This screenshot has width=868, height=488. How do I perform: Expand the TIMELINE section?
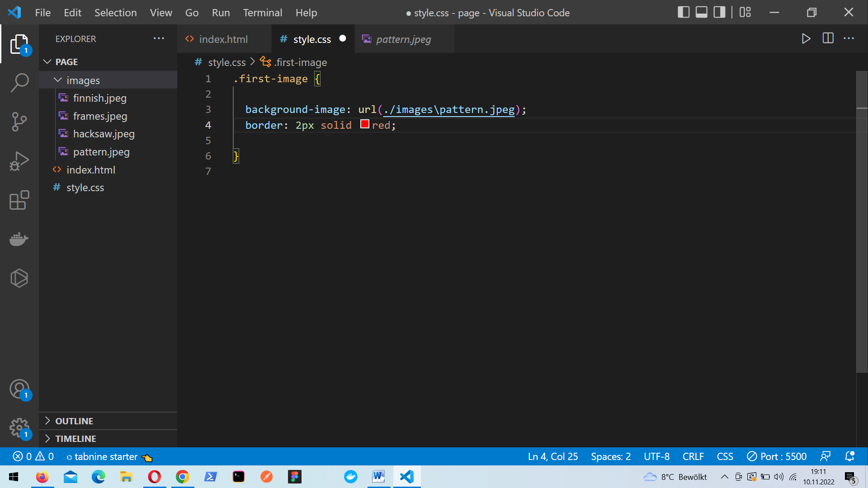point(108,438)
